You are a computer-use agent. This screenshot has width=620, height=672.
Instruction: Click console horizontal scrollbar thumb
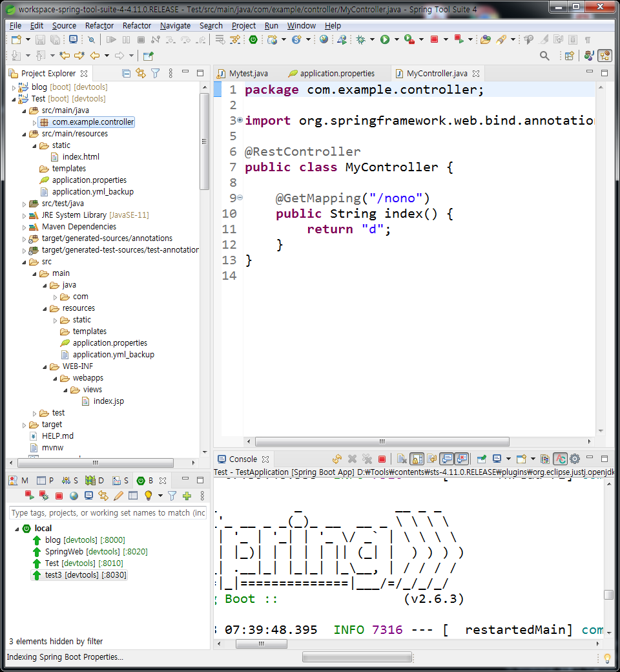tap(262, 644)
